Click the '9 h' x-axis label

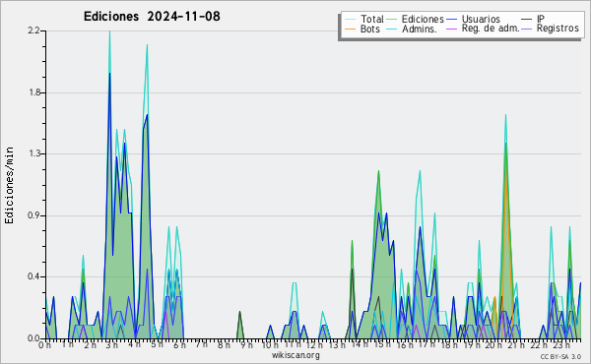(246, 344)
